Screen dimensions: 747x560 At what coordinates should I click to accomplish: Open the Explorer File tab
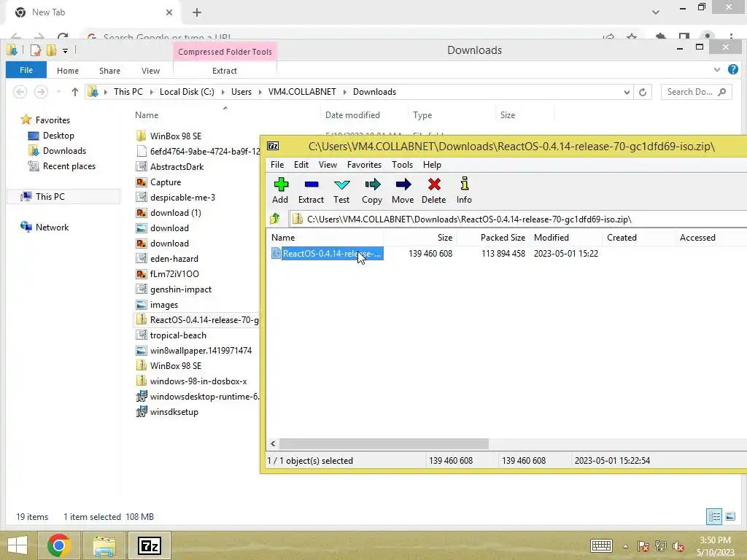point(26,70)
